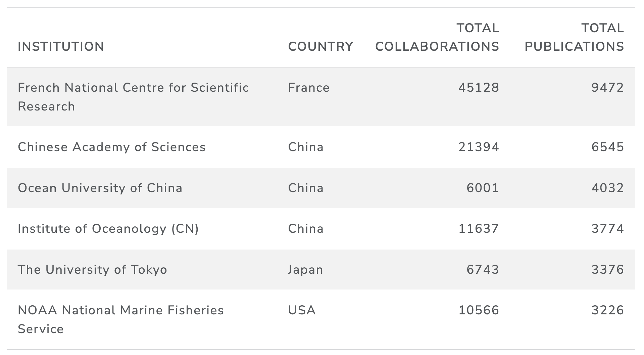This screenshot has height=355, width=644.
Task: Click publications value 4032
Action: point(608,188)
